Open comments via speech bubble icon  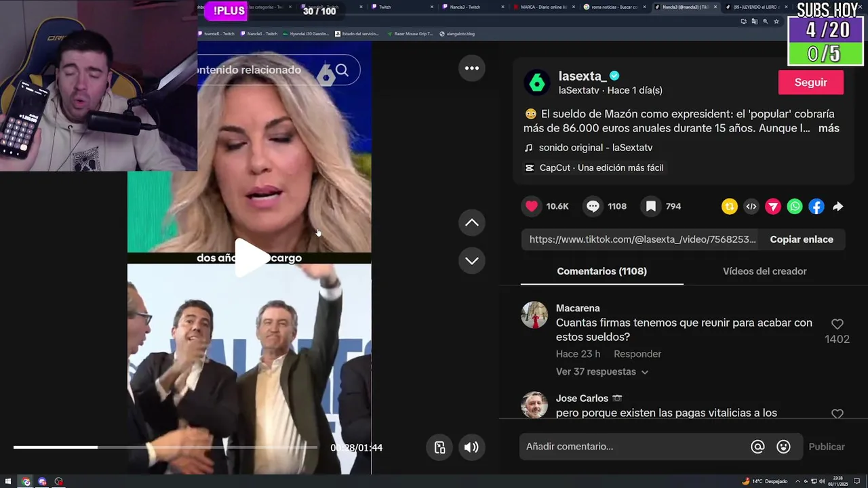tap(593, 206)
